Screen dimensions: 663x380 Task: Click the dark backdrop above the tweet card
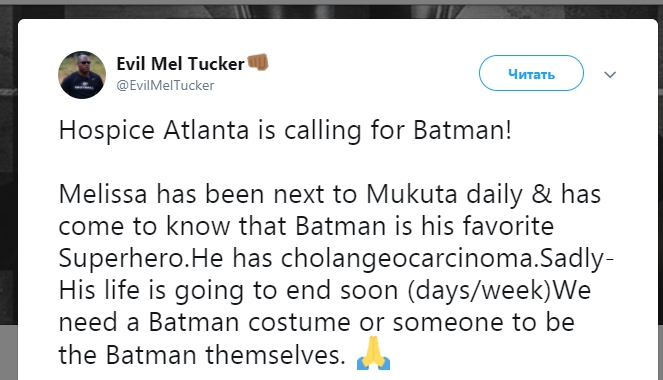point(332,12)
